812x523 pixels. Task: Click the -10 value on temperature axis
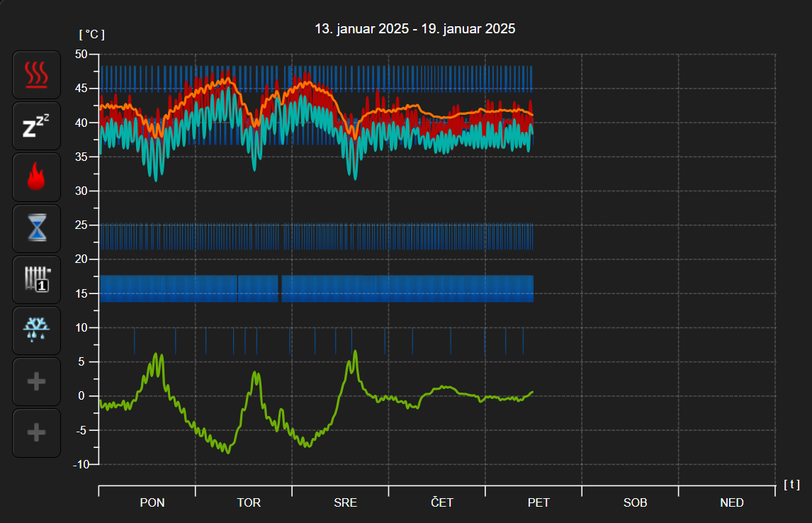(81, 464)
